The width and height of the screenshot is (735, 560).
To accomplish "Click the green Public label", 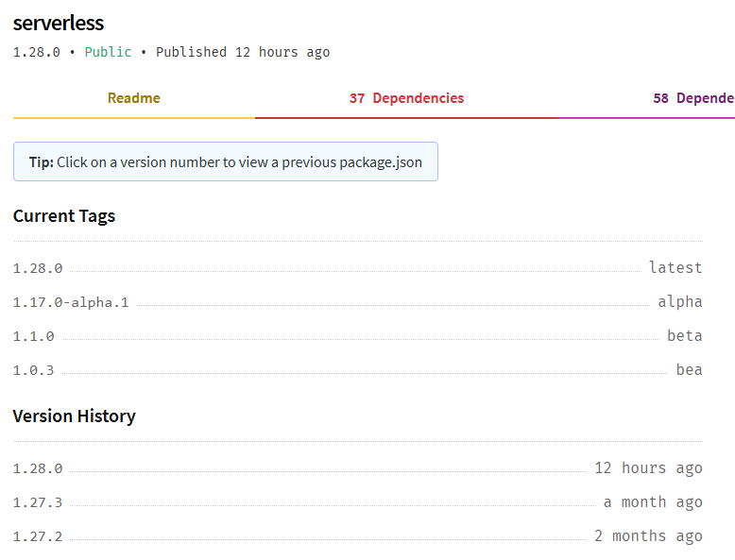I will (108, 52).
